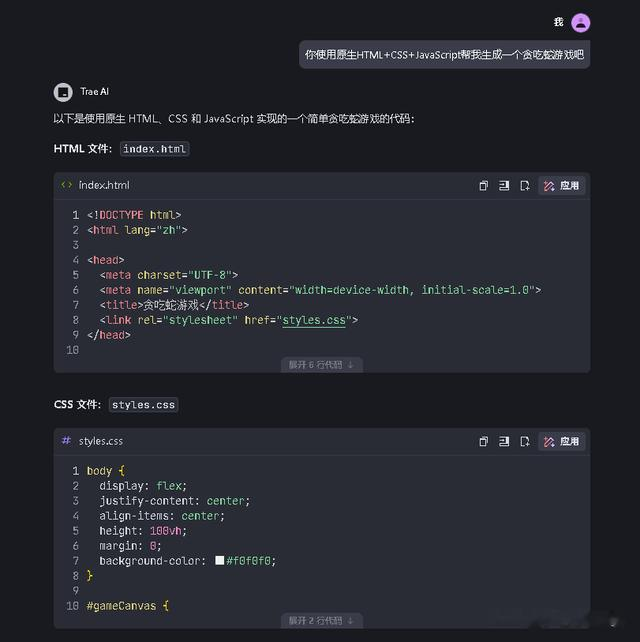Click the '<!DOCTYPE html>' code line
The image size is (640, 642).
click(134, 215)
